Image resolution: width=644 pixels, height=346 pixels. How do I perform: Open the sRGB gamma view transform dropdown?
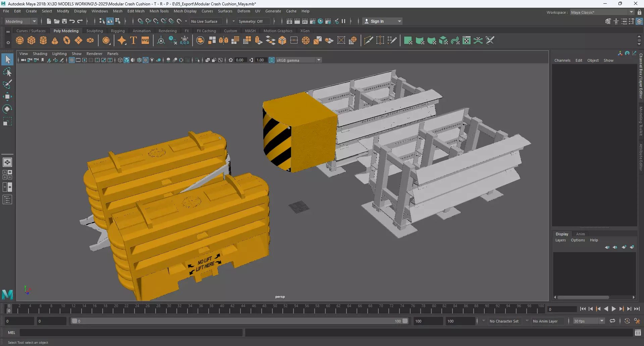coord(299,60)
